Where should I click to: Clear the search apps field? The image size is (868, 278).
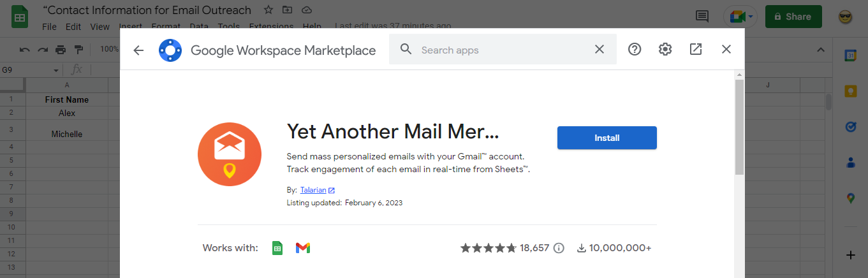click(x=599, y=49)
